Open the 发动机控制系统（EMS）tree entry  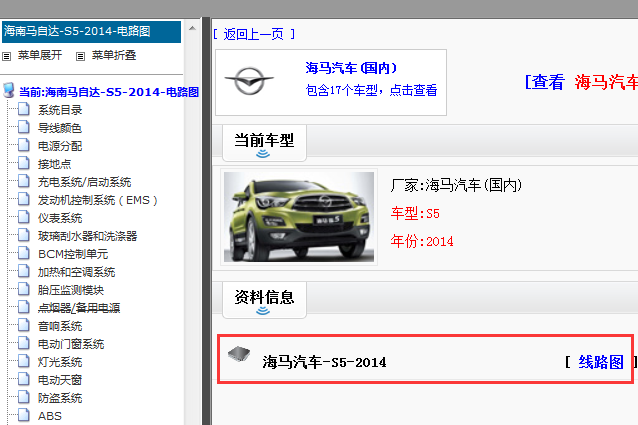tap(98, 200)
